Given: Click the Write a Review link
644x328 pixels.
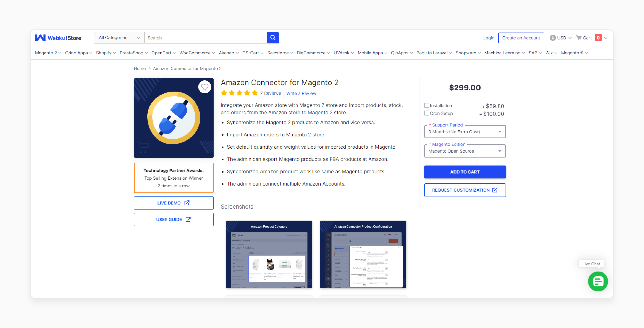Looking at the screenshot, I should click(x=301, y=93).
